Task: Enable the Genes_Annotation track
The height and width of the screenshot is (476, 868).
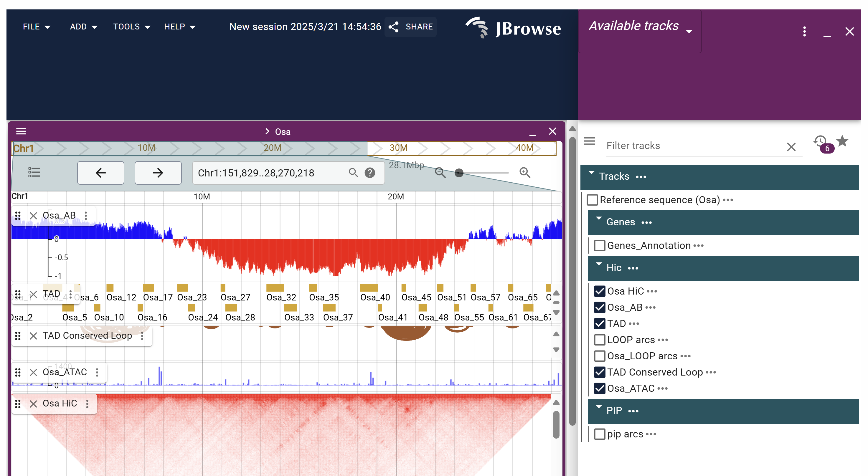Action: point(600,246)
